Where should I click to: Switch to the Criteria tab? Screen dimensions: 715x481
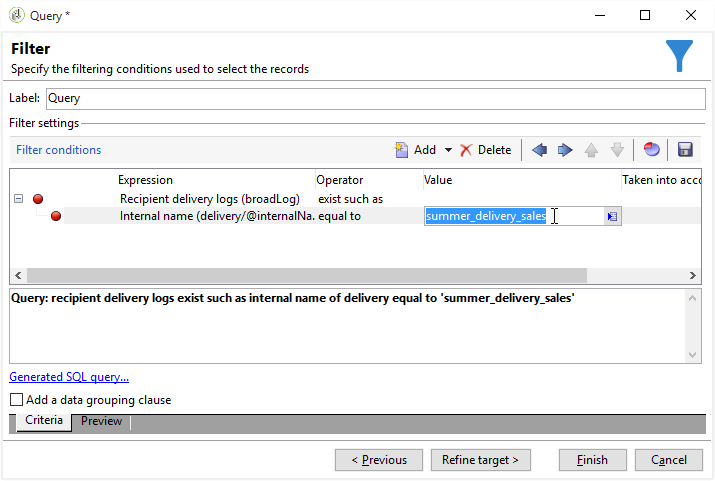click(44, 420)
